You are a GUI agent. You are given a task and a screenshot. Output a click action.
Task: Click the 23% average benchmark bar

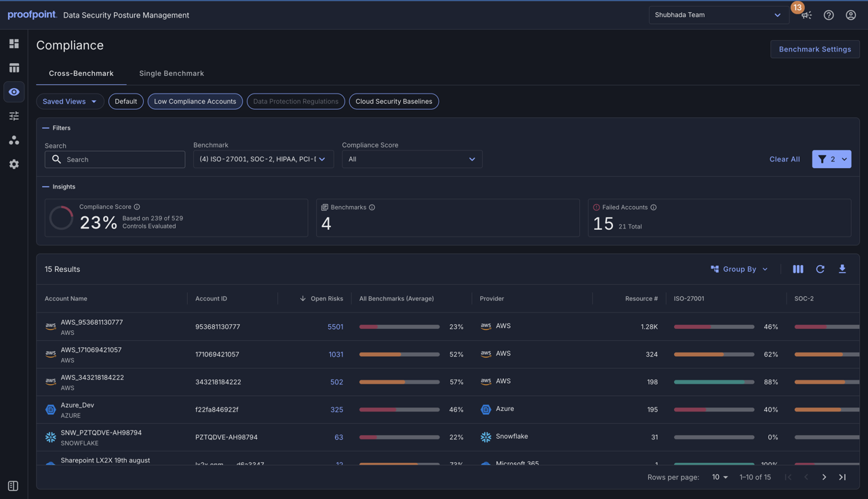coord(399,327)
